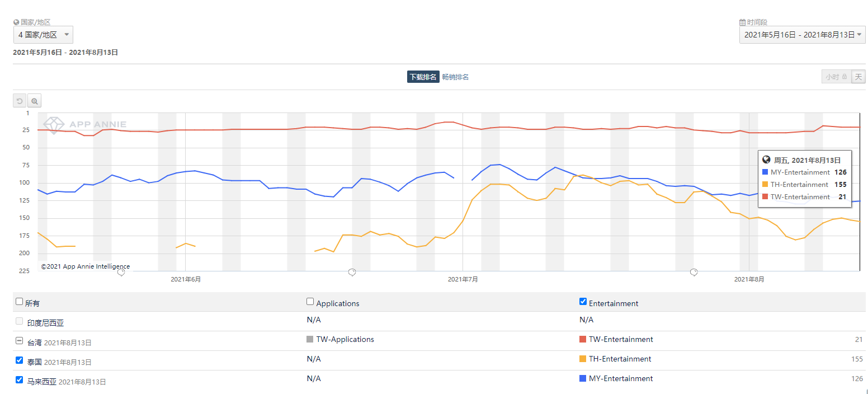This screenshot has width=868, height=394.
Task: Select the 下载排名 tab
Action: [x=423, y=77]
